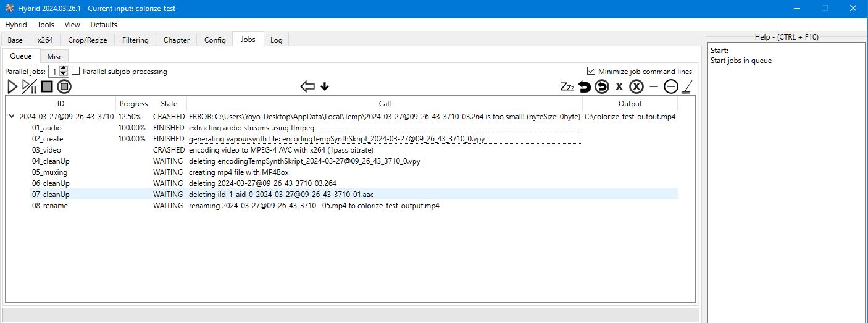Click the left hollow arrow icon
Viewport: 868px width, 323px height.
307,86
